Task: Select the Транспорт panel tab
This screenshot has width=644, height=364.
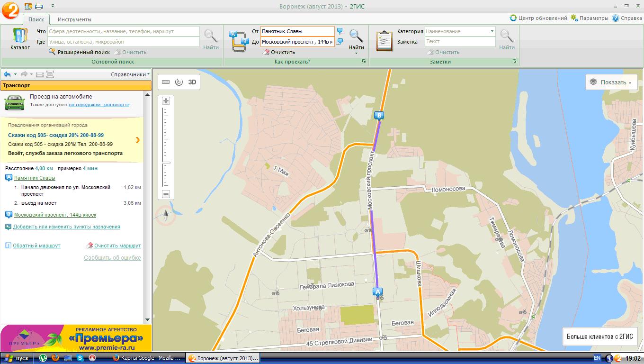Action: 75,85
